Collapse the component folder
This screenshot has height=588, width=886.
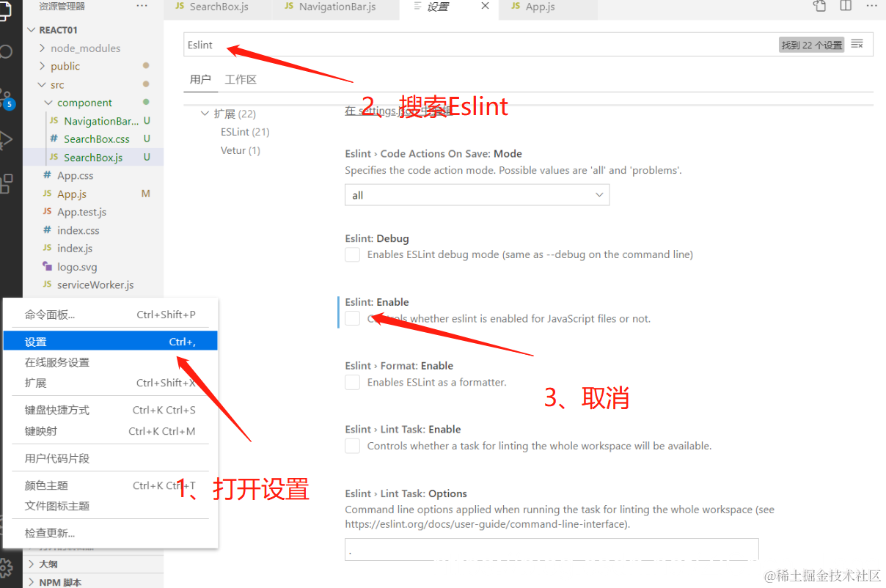[84, 103]
